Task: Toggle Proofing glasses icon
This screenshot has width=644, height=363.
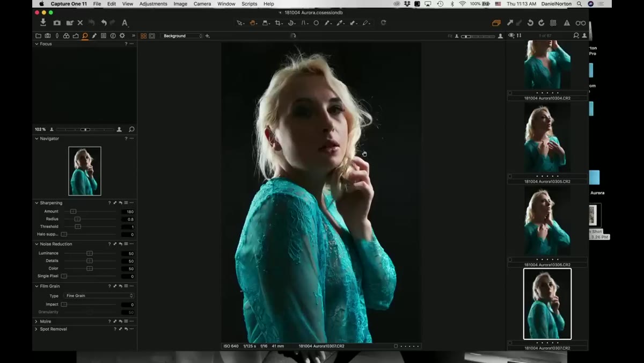Action: 581,23
